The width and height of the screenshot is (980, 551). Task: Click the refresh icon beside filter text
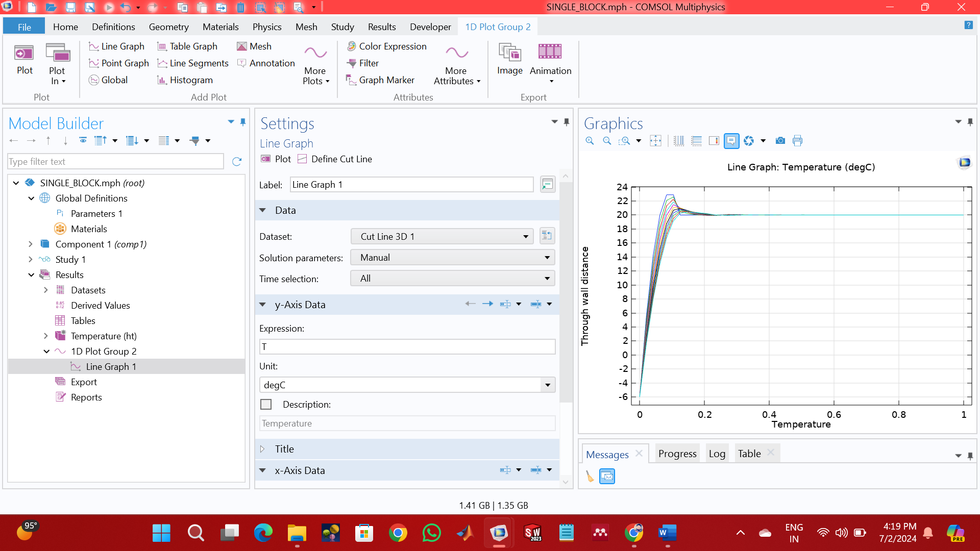click(237, 162)
